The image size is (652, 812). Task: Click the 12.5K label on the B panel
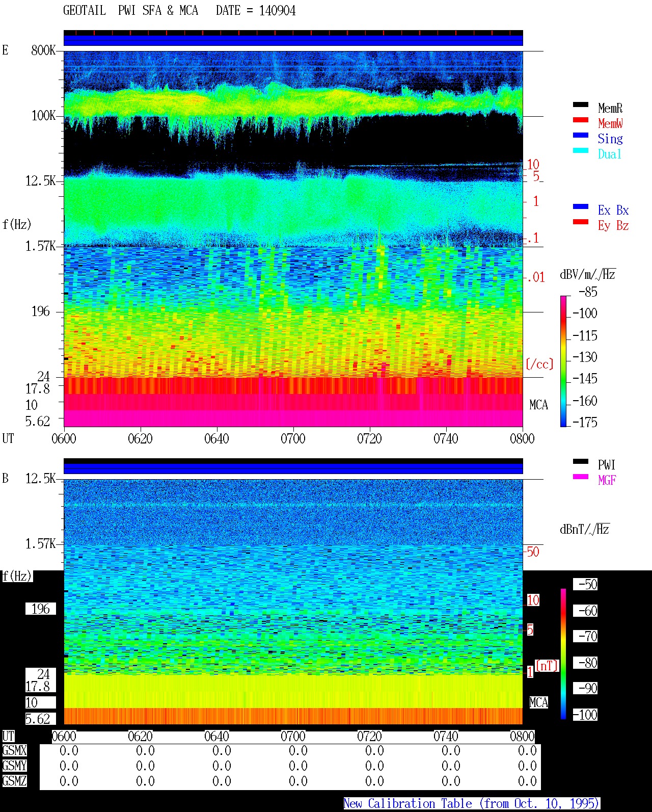41,478
